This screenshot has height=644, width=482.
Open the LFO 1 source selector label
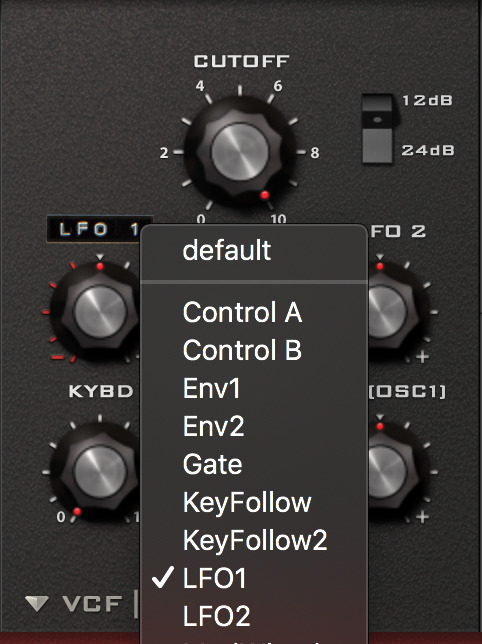click(100, 229)
